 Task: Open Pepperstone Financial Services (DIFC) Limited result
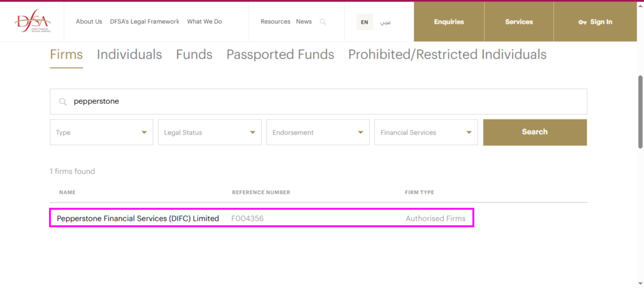[138, 219]
